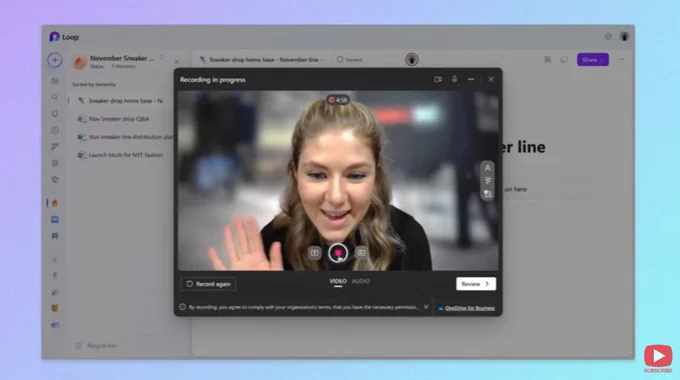Stop recording with the red stop button

coord(338,253)
